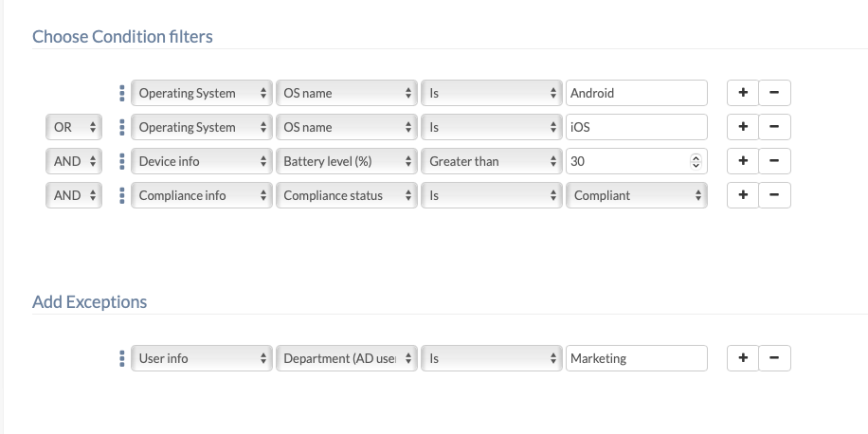
Task: Add another exception with the plus icon
Action: point(743,358)
